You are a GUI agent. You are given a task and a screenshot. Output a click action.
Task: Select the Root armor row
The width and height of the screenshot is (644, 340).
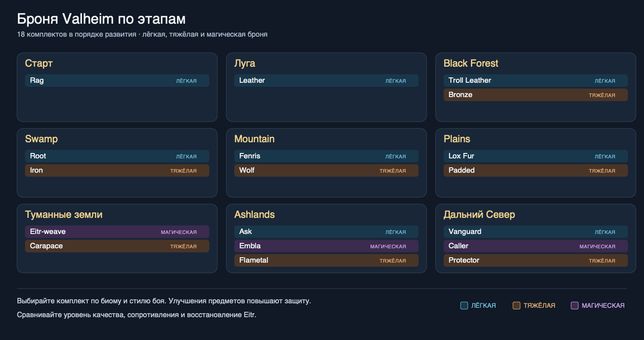pyautogui.click(x=117, y=156)
